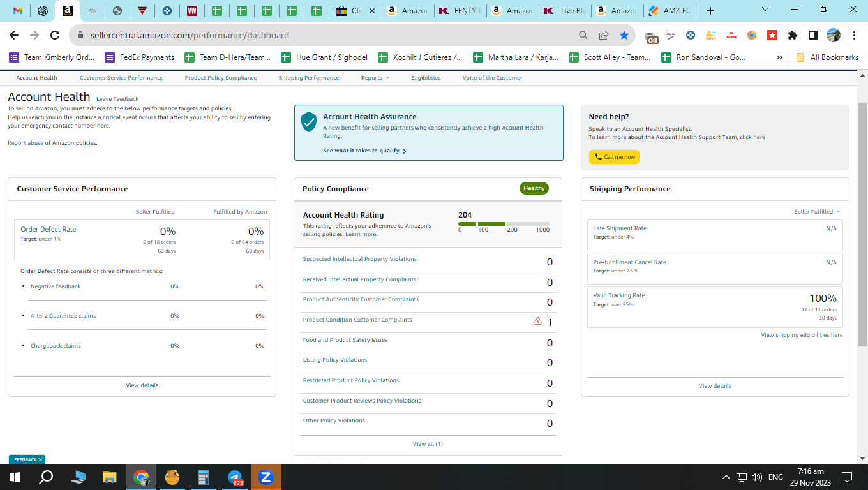Image resolution: width=868 pixels, height=490 pixels.
Task: Open the Gmail tab icon
Action: [x=18, y=11]
